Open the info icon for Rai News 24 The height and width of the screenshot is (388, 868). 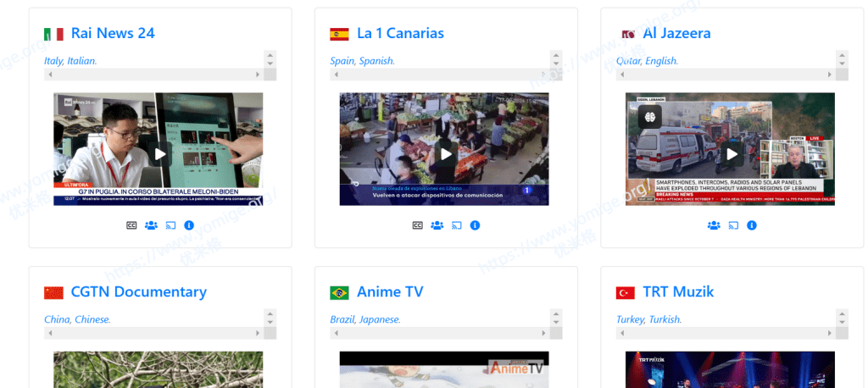point(189,225)
